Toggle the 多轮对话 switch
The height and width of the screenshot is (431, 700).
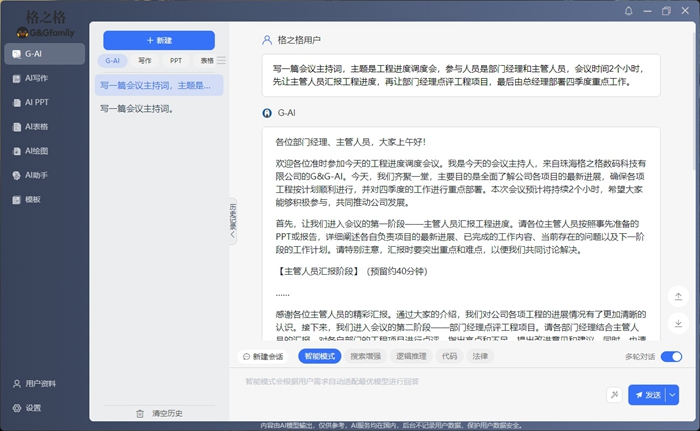point(671,356)
